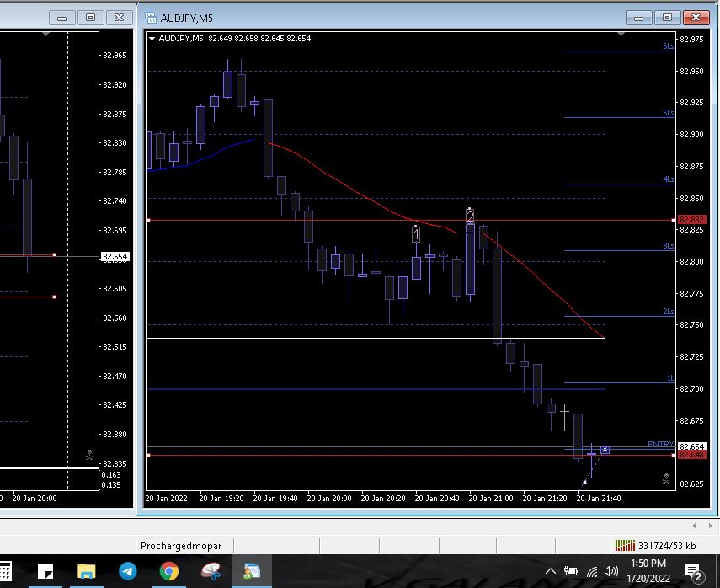This screenshot has height=588, width=720.
Task: Show hidden system tray icons
Action: (x=551, y=571)
